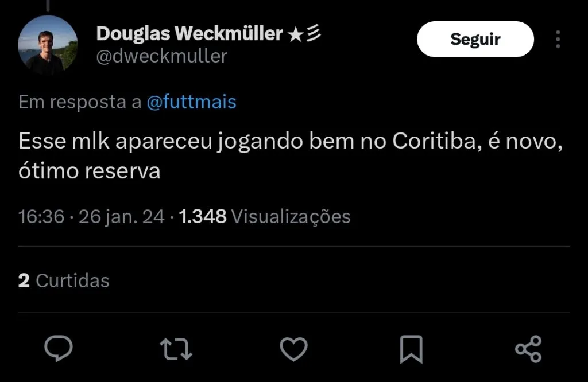View the 2 Curtidas likes list
The height and width of the screenshot is (382, 588).
(64, 280)
